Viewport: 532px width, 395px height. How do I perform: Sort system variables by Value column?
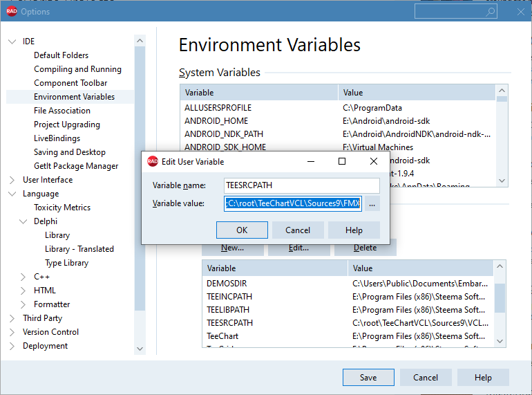[x=417, y=93]
